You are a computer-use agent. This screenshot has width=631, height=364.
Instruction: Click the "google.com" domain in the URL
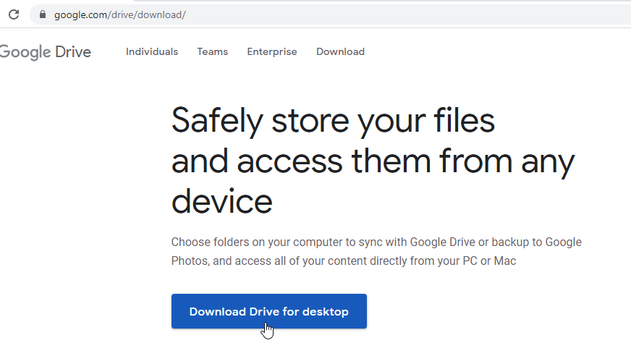tap(80, 15)
